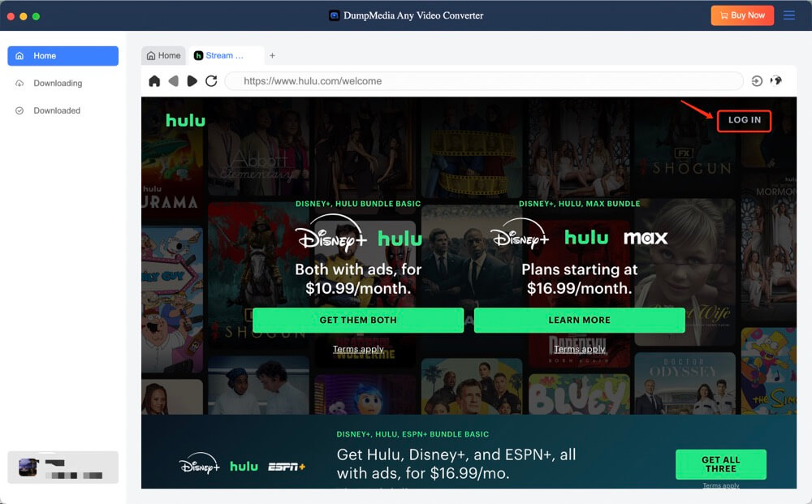This screenshot has height=504, width=812.
Task: Go back with the back arrow
Action: (174, 80)
